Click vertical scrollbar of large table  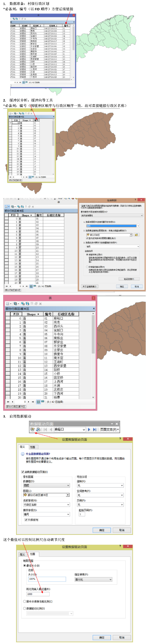pyautogui.click(x=93, y=355)
